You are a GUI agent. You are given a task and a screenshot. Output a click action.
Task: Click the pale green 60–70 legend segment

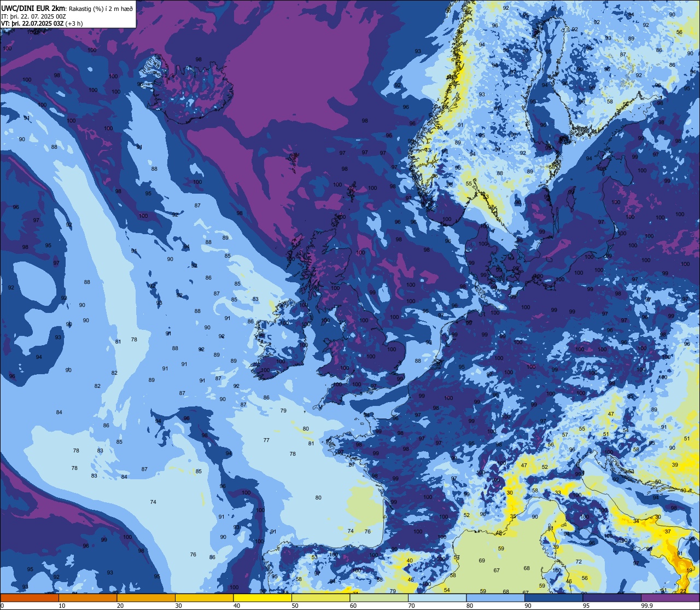pos(379,597)
